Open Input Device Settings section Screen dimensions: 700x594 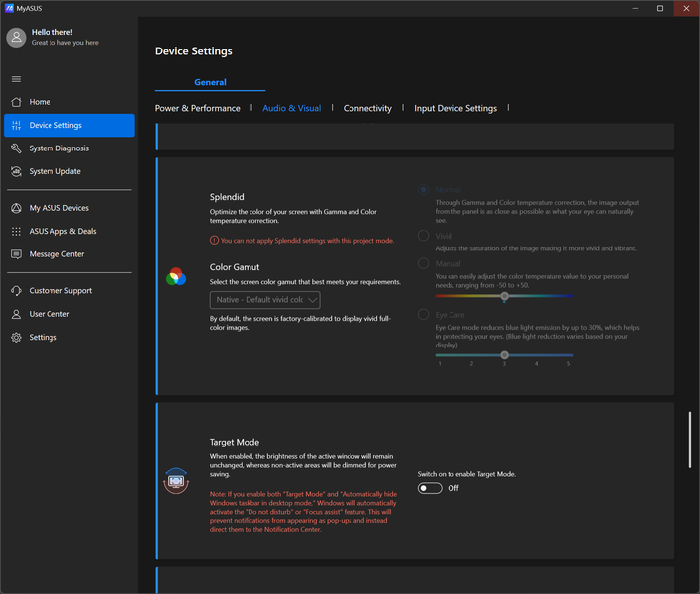pos(455,109)
